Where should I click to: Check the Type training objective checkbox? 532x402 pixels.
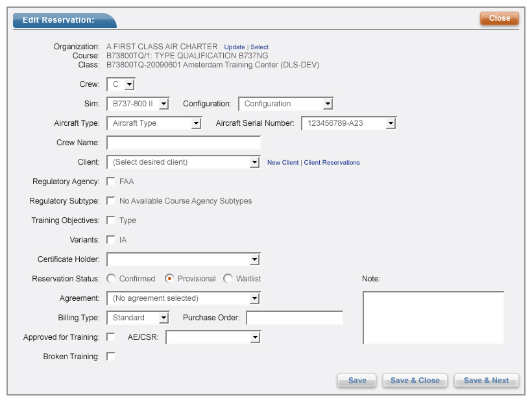click(111, 220)
